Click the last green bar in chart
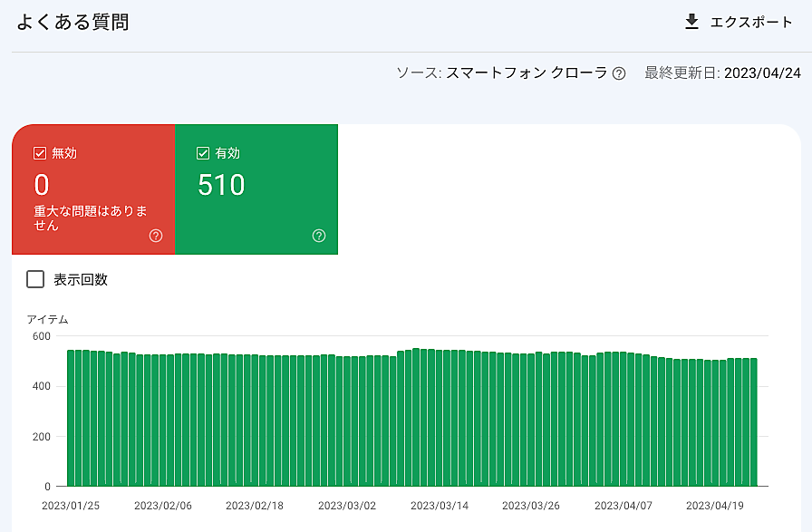Viewport: 812px width, 532px height. [753, 421]
